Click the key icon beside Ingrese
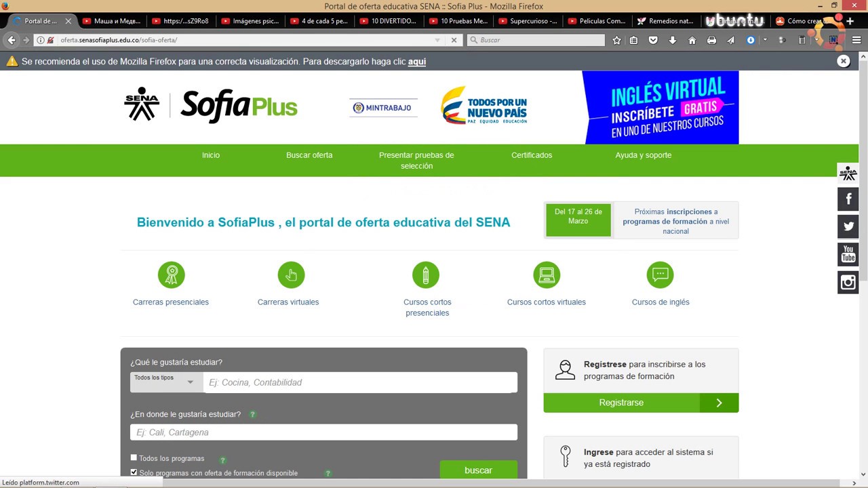Screen dimensions: 868x488 click(565, 456)
